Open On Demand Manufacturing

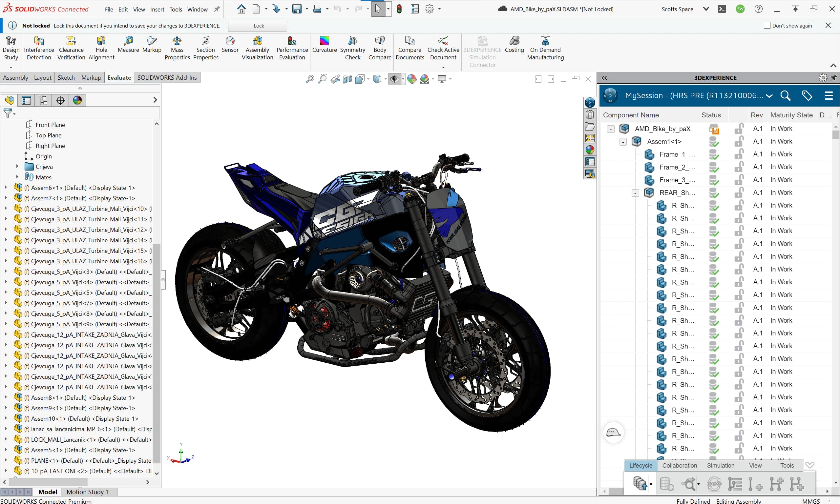(x=545, y=48)
